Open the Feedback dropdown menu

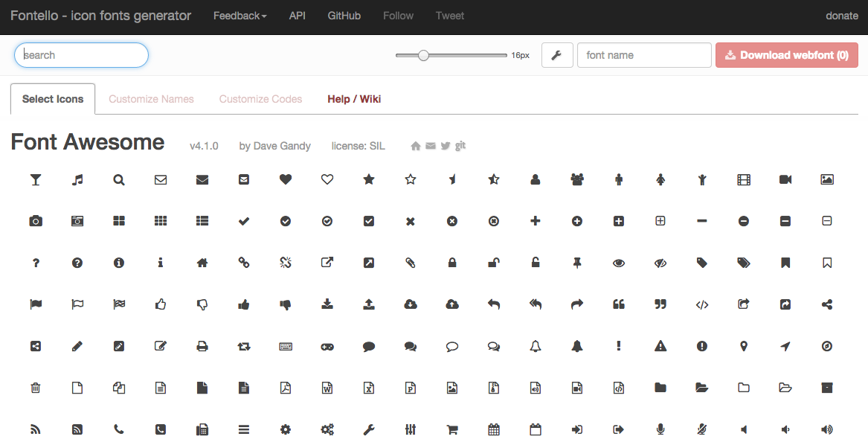point(239,15)
